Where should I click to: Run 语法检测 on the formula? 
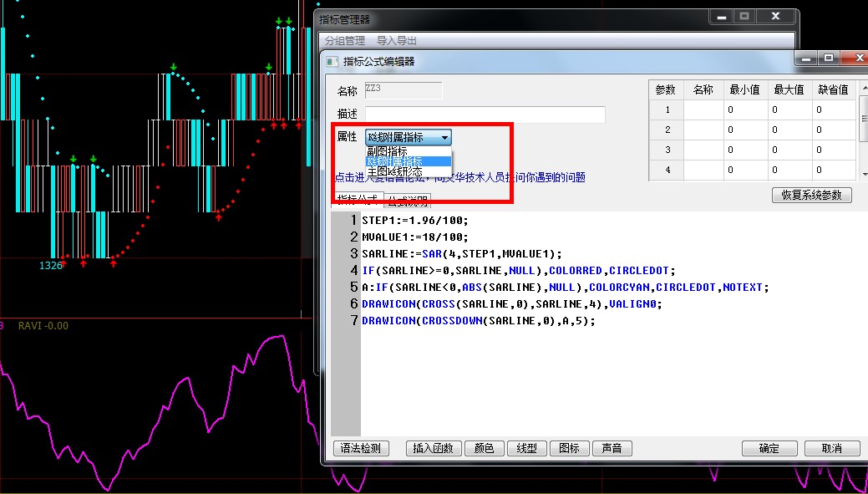361,449
